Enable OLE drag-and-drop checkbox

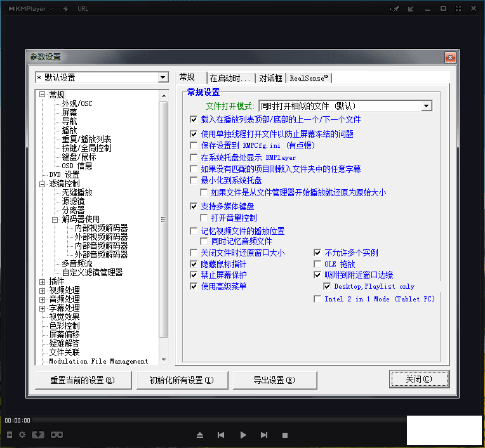click(317, 264)
